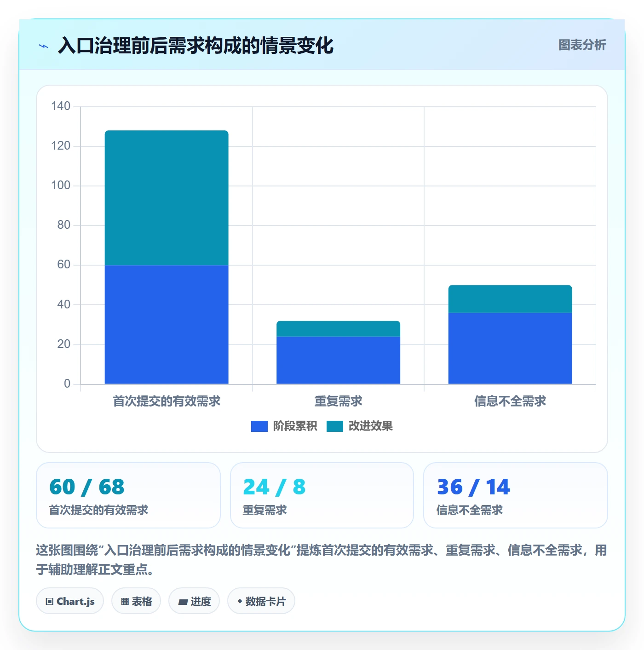This screenshot has height=650, width=644.
Task: Open the 36 / 14 data card
Action: (x=516, y=495)
